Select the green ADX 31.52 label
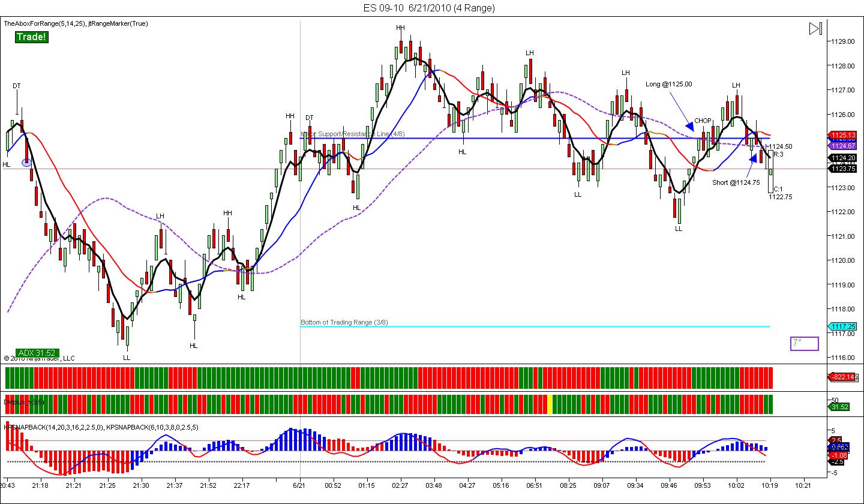 pos(37,353)
